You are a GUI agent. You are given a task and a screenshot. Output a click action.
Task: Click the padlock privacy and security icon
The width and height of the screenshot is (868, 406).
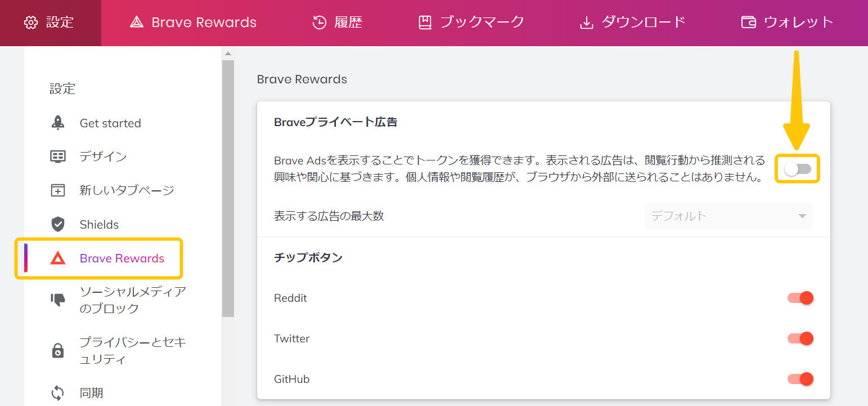[58, 350]
